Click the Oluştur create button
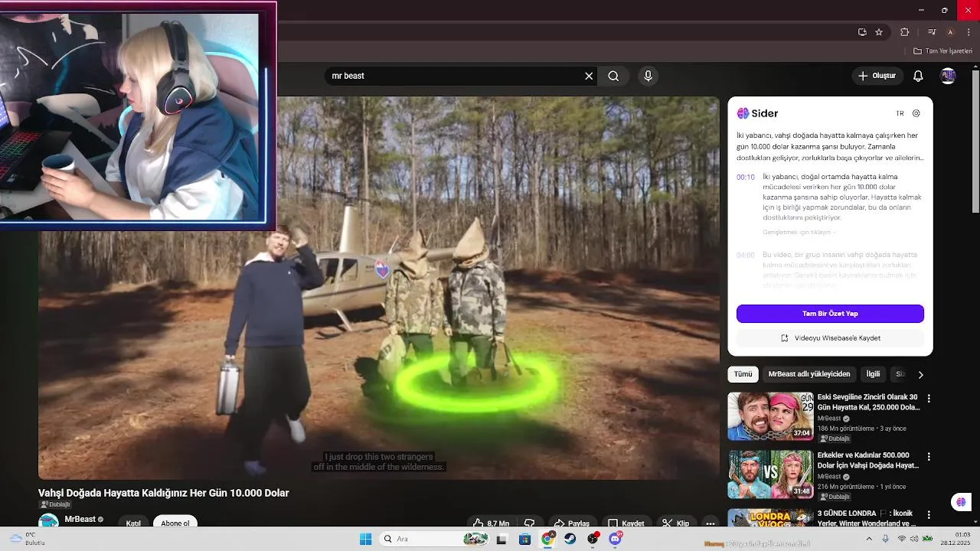 877,76
